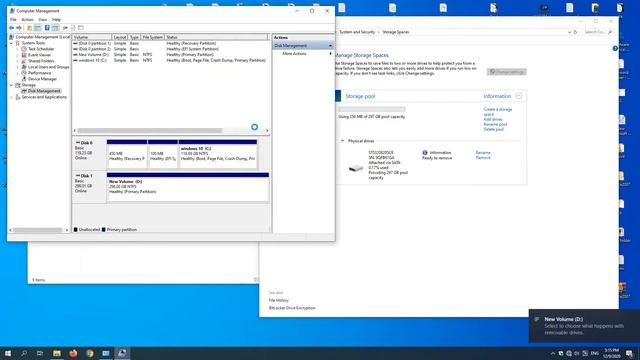Viewport: 640px width, 360px height.
Task: Click the Add drives link
Action: click(x=493, y=119)
